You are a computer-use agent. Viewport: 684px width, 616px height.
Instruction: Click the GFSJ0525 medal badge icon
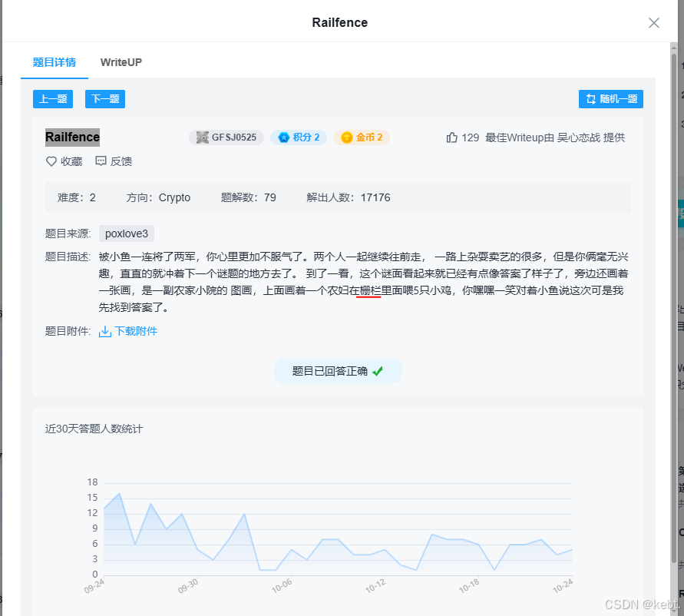click(201, 138)
